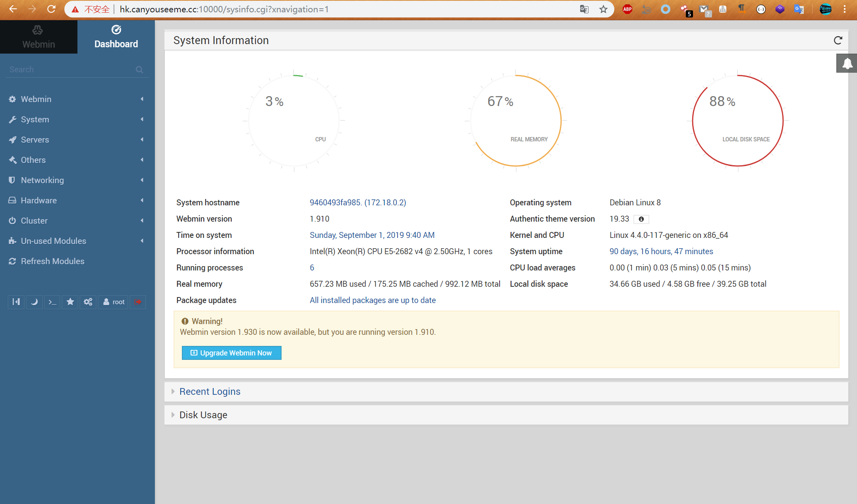Open the command shell terminal icon
Image resolution: width=857 pixels, height=504 pixels.
coord(52,302)
